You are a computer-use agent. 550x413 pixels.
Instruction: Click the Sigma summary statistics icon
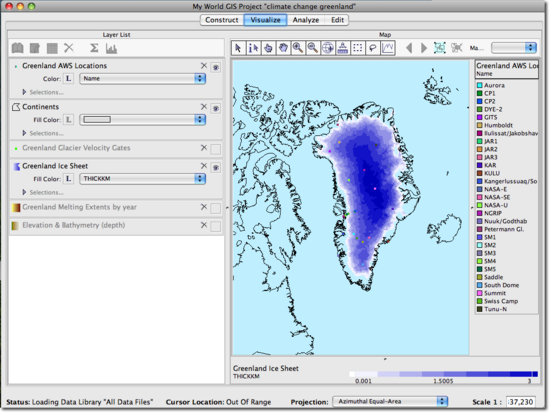94,48
